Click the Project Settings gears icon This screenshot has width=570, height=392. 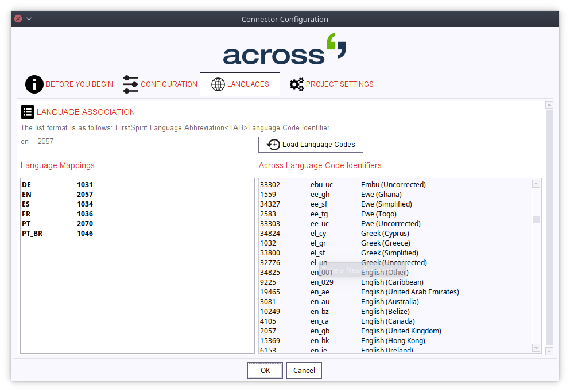pyautogui.click(x=297, y=84)
